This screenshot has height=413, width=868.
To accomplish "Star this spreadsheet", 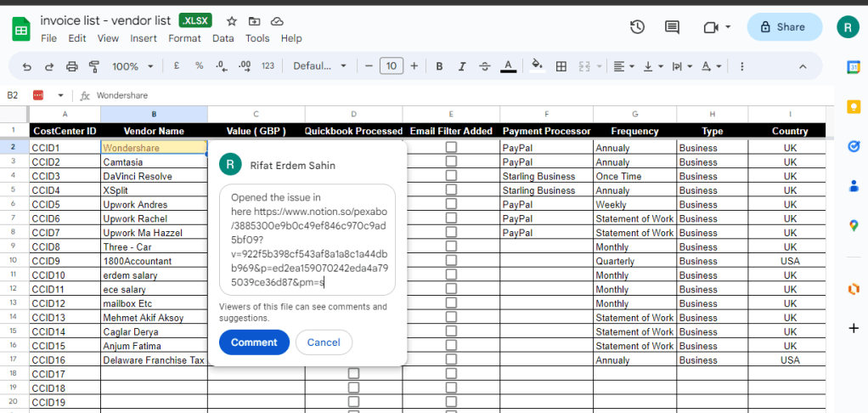I will (232, 21).
